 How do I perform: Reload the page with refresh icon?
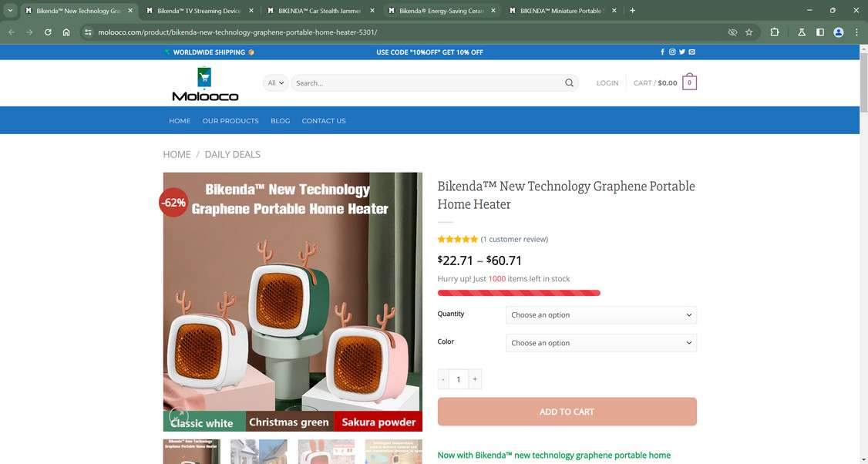pos(48,32)
